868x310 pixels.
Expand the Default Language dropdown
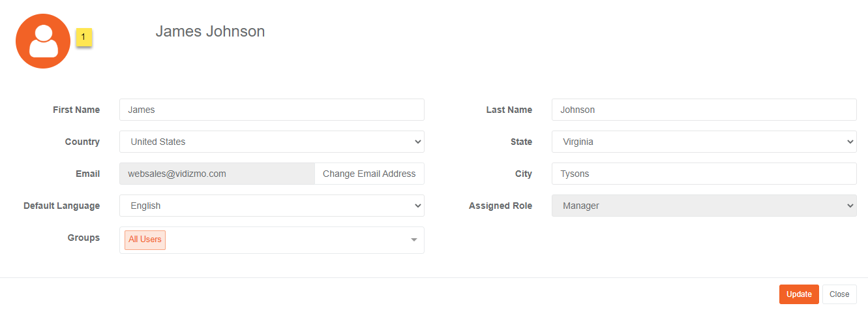tap(272, 206)
